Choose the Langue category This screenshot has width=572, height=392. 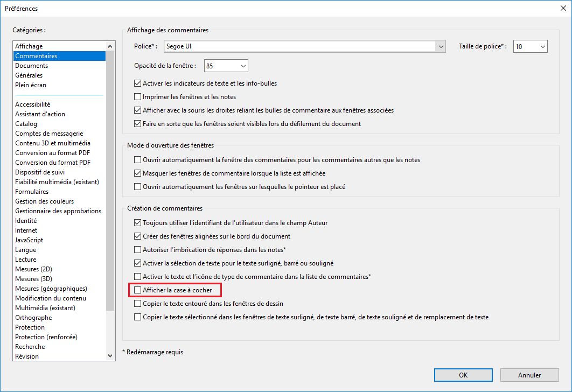[59, 250]
